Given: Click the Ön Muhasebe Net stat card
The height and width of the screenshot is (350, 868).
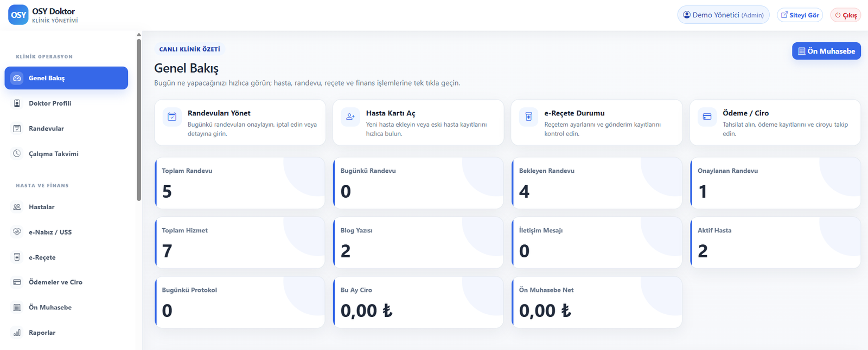Looking at the screenshot, I should click(x=597, y=302).
